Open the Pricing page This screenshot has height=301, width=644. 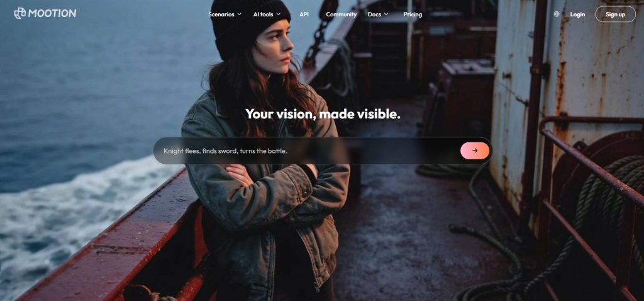[x=413, y=14]
